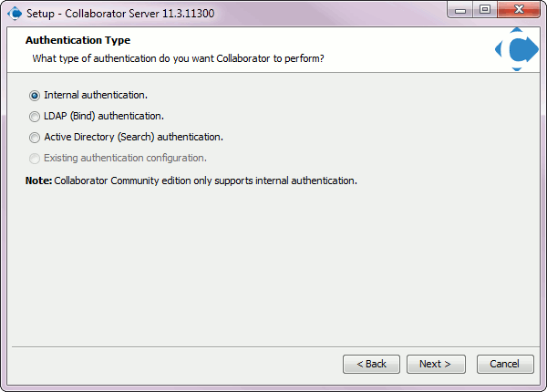Click the "Existing authentication configuration." label text

point(125,158)
